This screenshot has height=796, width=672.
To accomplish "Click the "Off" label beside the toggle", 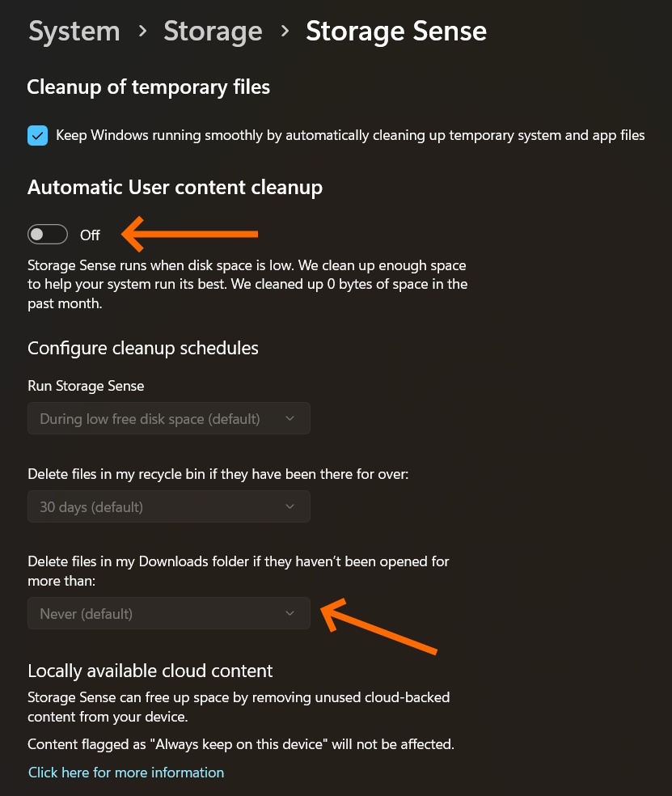I will (90, 235).
